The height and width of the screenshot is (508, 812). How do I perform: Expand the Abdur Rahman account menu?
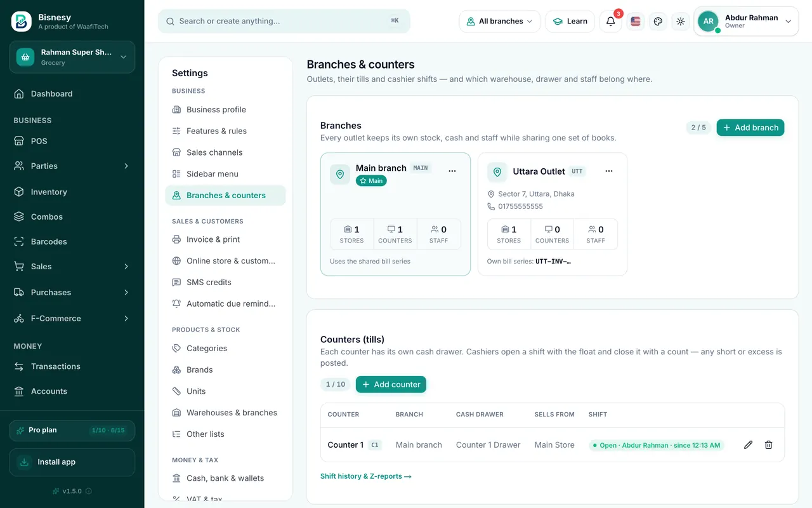746,21
